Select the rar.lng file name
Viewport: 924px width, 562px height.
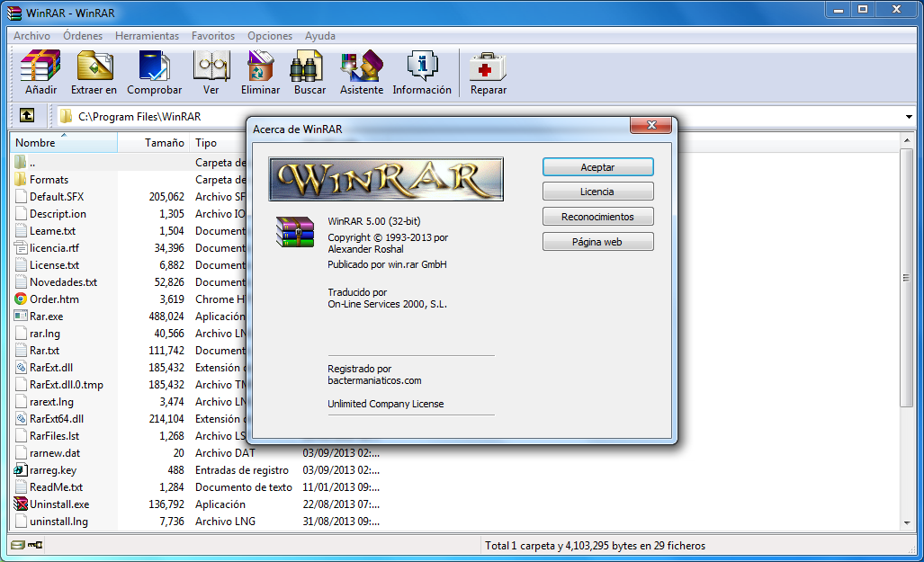click(45, 333)
